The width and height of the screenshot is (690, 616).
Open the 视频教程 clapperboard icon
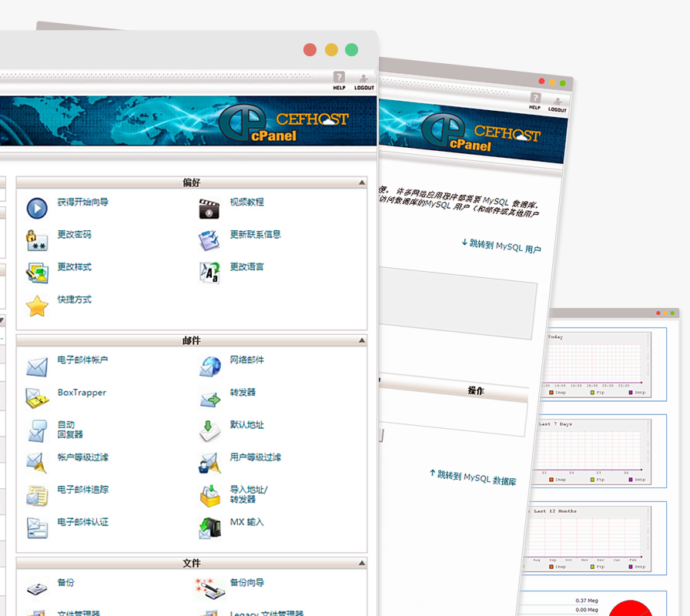click(x=209, y=209)
